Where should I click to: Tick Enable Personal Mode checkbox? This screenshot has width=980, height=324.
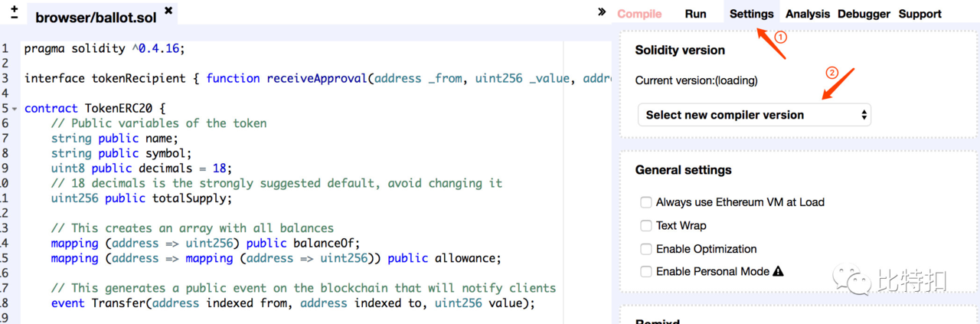[x=646, y=271]
